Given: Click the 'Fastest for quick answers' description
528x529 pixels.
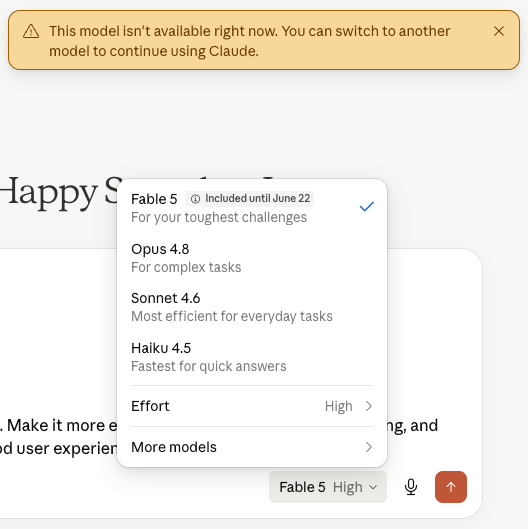Looking at the screenshot, I should coord(209,366).
